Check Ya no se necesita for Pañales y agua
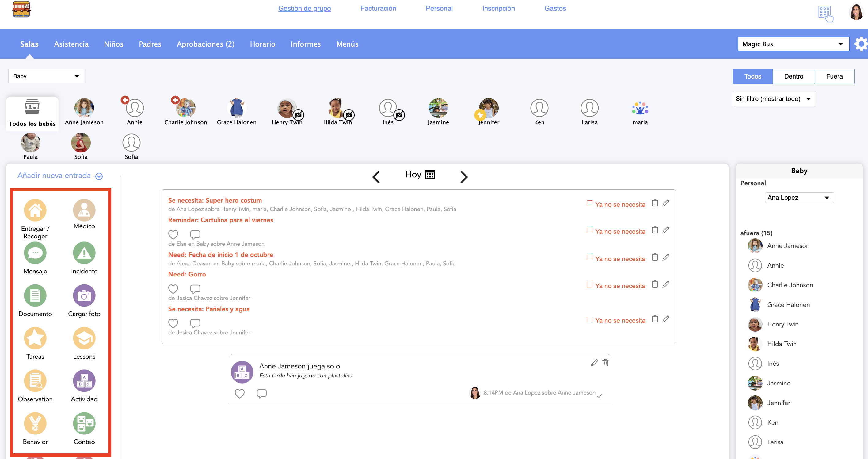 (x=589, y=319)
